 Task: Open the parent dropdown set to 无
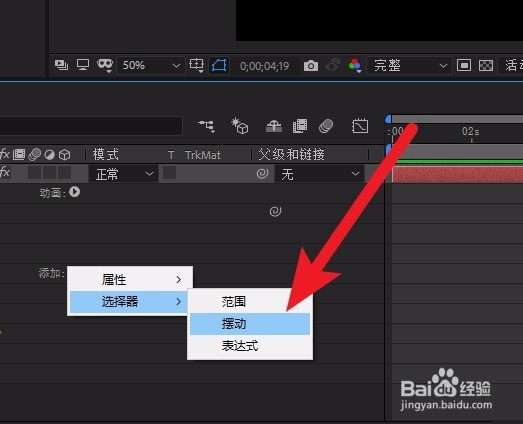[319, 174]
